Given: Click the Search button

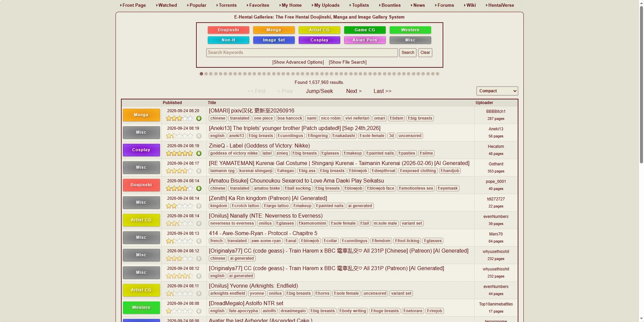Looking at the screenshot, I should tap(408, 53).
